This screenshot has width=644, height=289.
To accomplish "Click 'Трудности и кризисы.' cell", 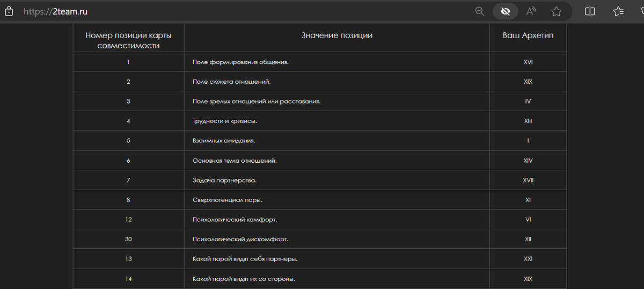I will click(x=225, y=121).
